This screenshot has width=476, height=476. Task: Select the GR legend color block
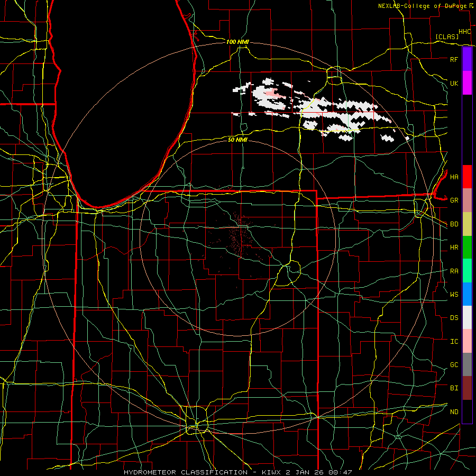(x=467, y=200)
